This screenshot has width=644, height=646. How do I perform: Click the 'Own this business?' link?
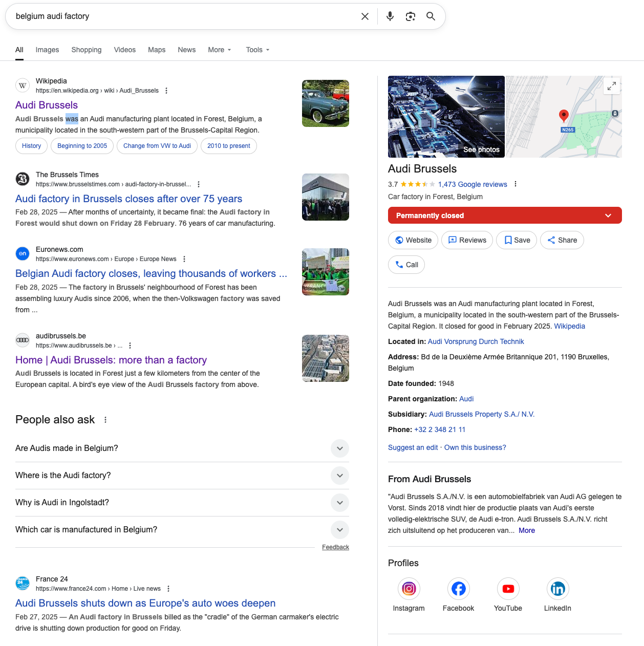click(475, 447)
